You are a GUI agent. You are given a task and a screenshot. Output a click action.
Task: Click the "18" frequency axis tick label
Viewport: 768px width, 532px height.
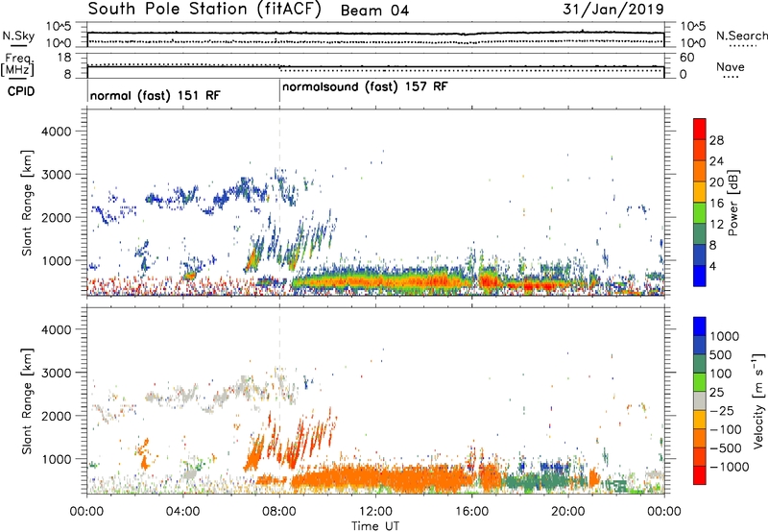(64, 58)
